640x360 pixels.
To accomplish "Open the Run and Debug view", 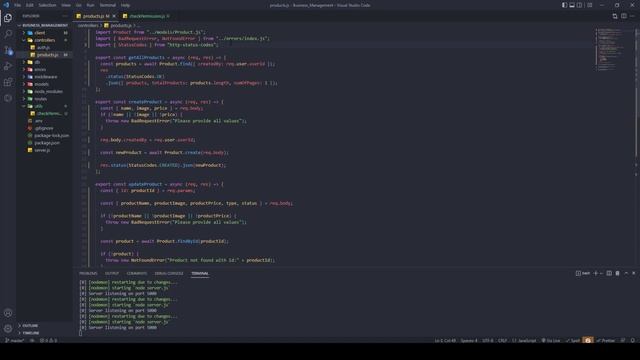I will [x=8, y=66].
